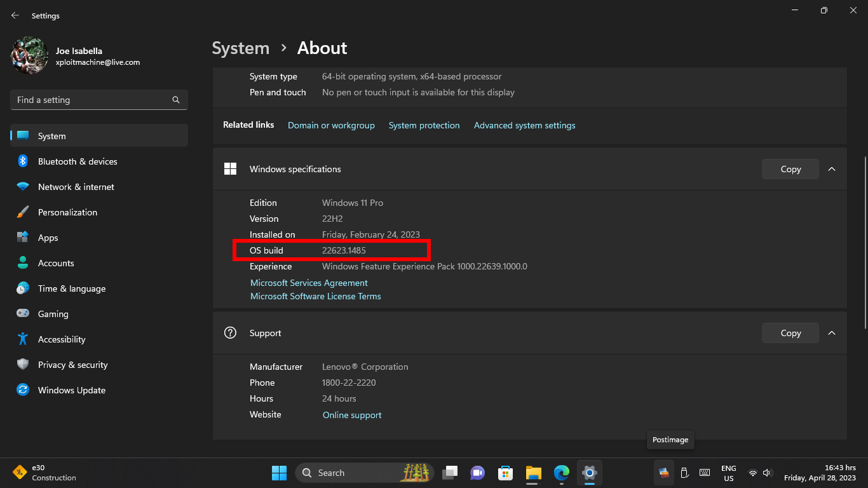This screenshot has height=488, width=868.
Task: Copy the Windows specifications
Action: (790, 169)
